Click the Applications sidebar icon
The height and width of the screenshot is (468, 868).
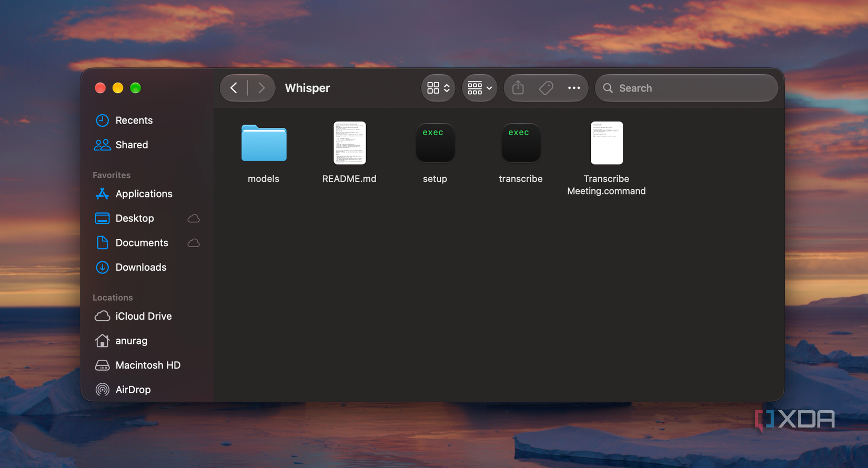pyautogui.click(x=103, y=194)
